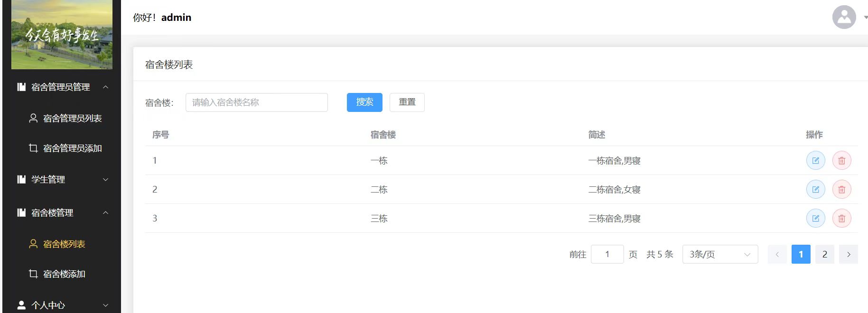Click the 三栋宿舍,男寝 description cell
This screenshot has width=868, height=313.
point(615,219)
